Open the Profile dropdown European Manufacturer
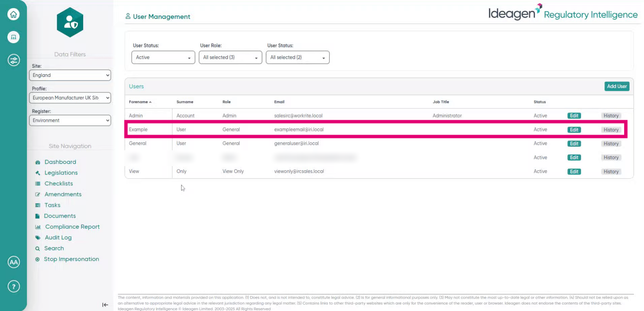Image resolution: width=644 pixels, height=311 pixels. tap(70, 98)
